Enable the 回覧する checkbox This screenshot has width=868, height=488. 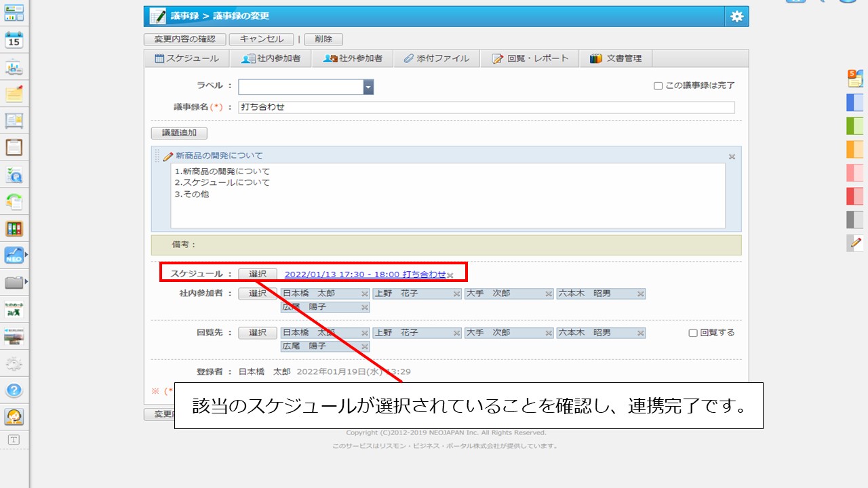693,333
